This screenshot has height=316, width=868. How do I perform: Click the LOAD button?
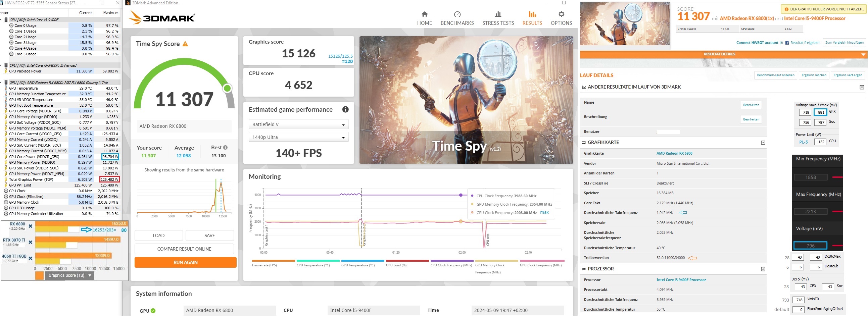click(x=159, y=235)
